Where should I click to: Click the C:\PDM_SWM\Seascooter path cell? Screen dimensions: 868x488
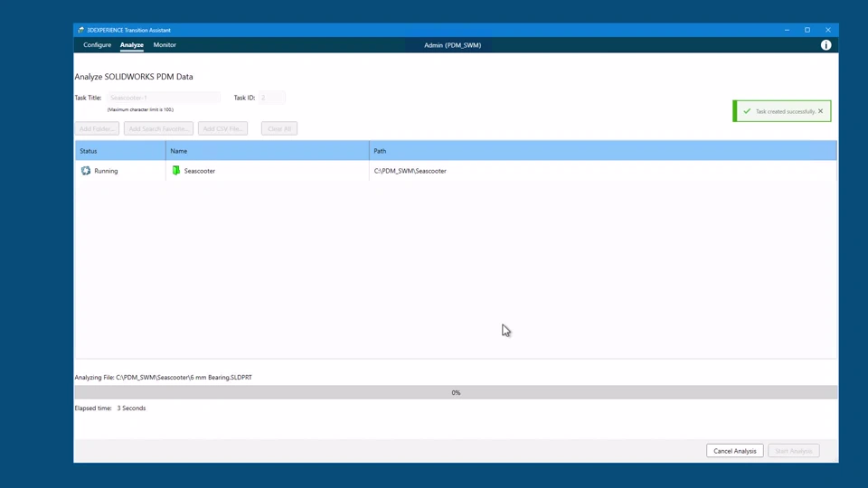603,171
